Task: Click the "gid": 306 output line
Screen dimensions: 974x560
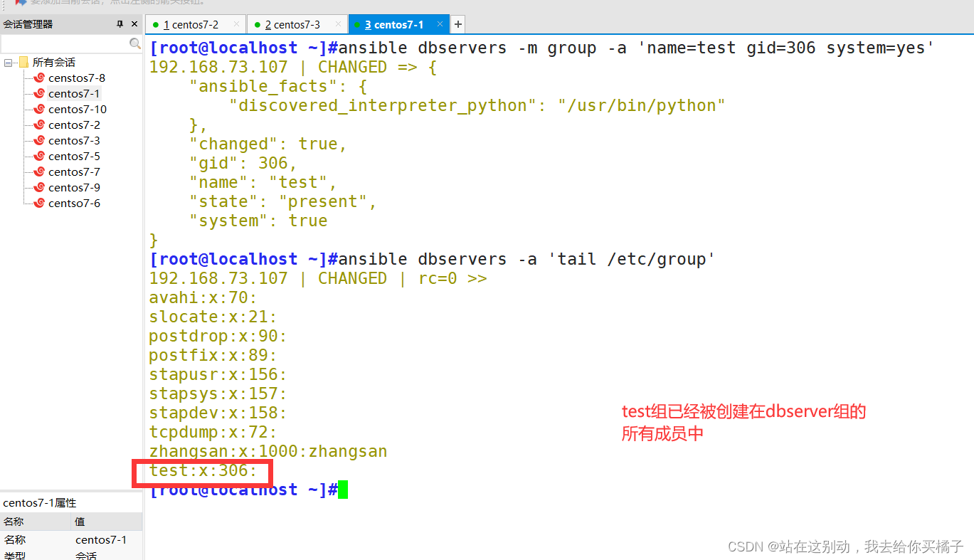Action: tap(243, 163)
